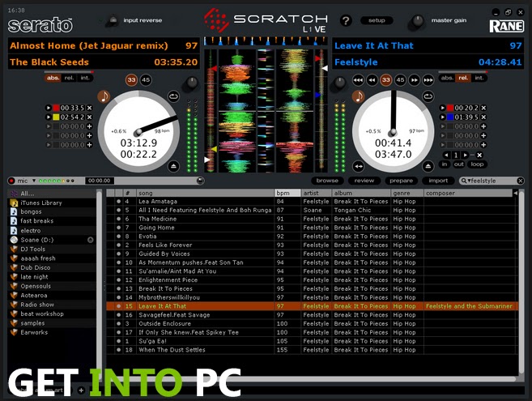This screenshot has width=532, height=401.
Task: Clear the feelstyle search field
Action: [x=520, y=181]
